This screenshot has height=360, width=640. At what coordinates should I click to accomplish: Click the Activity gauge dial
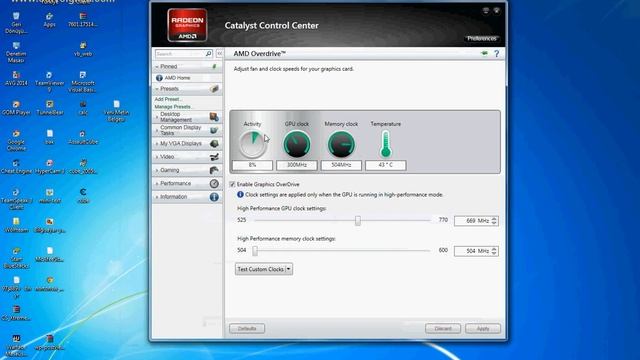(252, 144)
